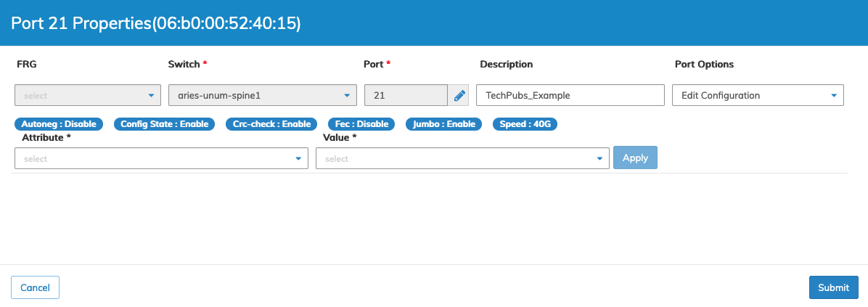The width and height of the screenshot is (868, 307).
Task: Click the pencil edit icon beside Port 21
Action: point(459,96)
